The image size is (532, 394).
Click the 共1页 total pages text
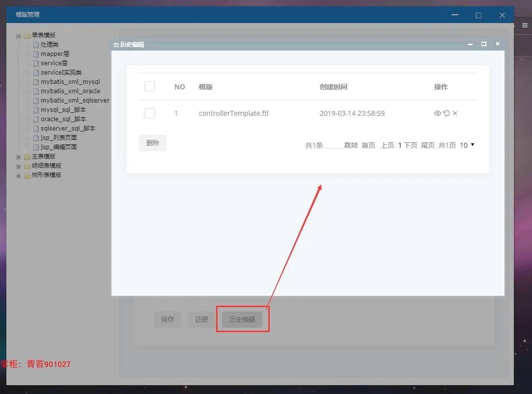click(x=447, y=145)
